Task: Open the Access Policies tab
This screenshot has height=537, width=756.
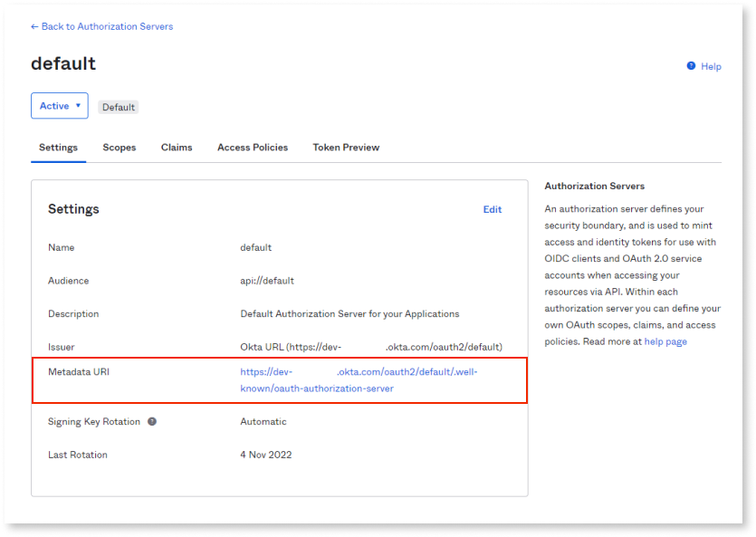Action: [252, 147]
